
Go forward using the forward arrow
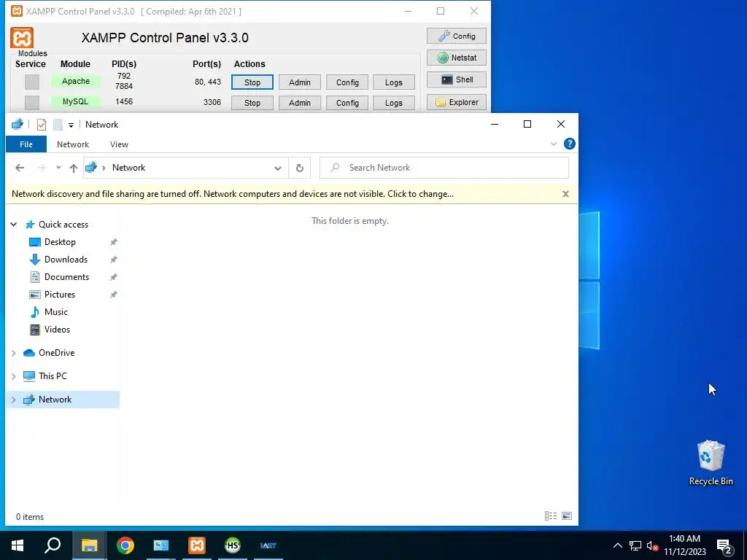pos(42,168)
